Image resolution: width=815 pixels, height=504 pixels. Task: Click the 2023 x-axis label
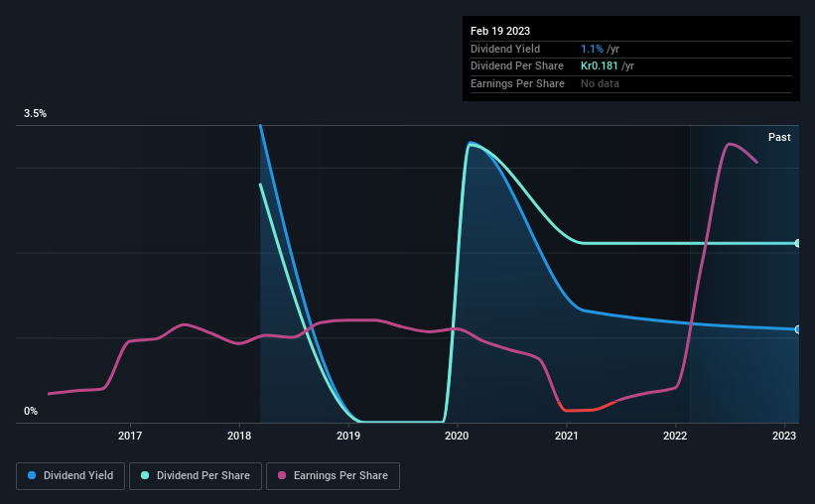pos(784,436)
